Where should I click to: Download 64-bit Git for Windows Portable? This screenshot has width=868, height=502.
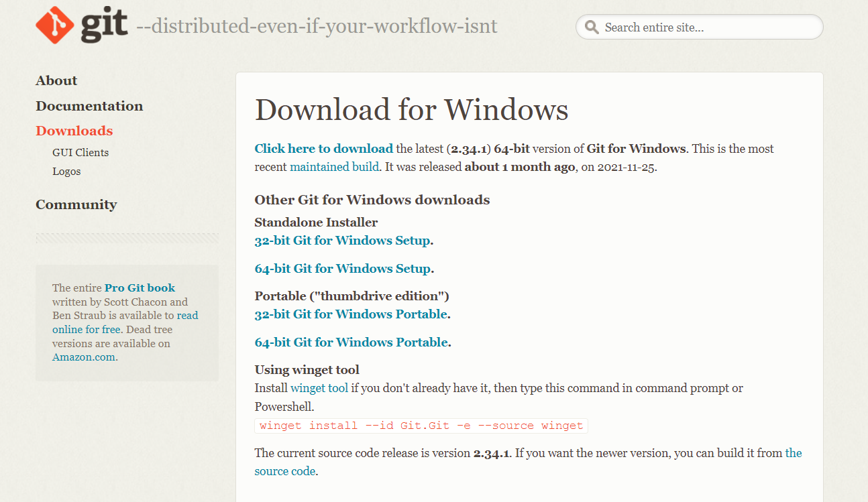point(351,342)
